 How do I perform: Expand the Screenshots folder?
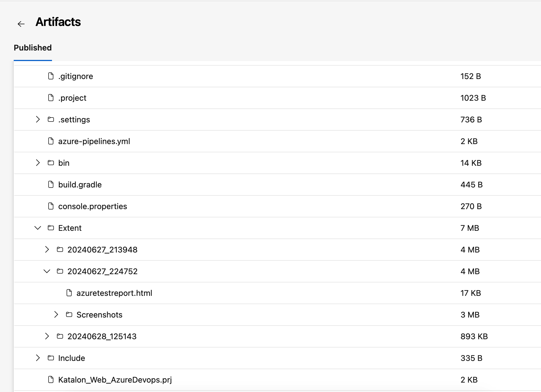pos(56,315)
